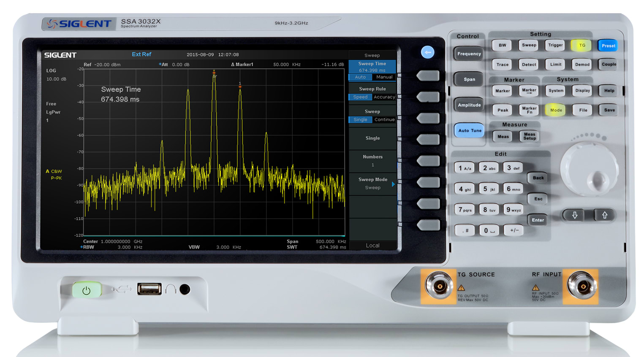Choose Accuracy sweep rule
The width and height of the screenshot is (644, 357).
point(384,97)
